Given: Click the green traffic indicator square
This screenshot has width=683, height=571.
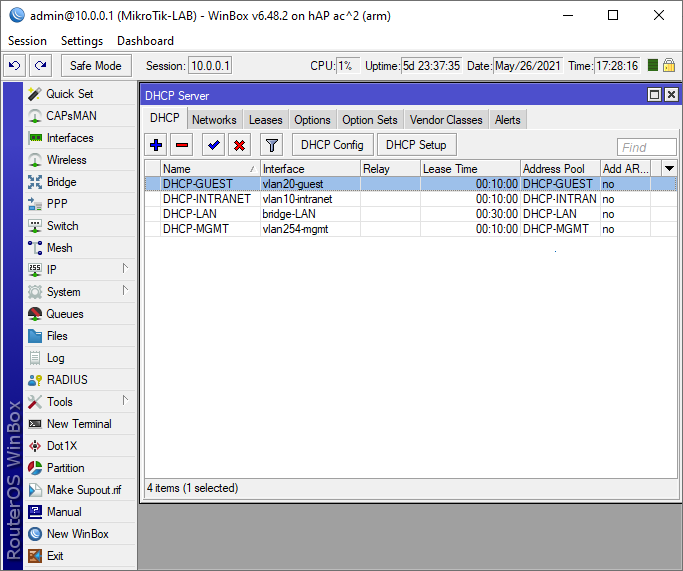Looking at the screenshot, I should tap(653, 65).
